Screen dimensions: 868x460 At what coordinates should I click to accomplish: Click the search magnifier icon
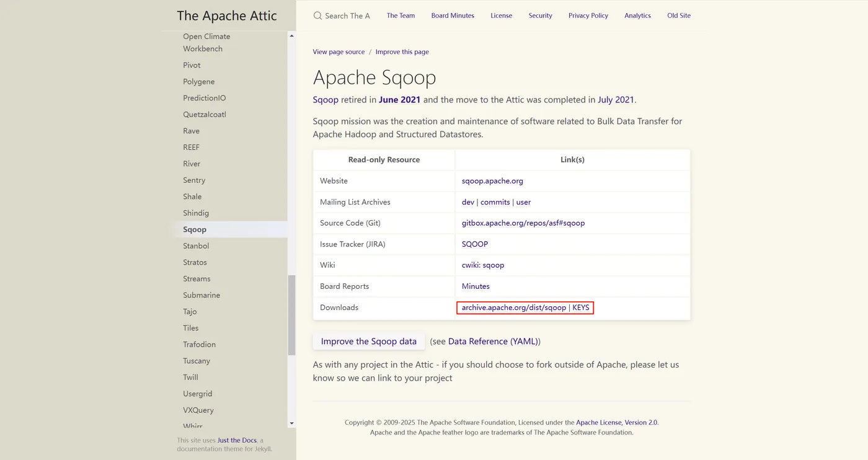click(x=317, y=15)
